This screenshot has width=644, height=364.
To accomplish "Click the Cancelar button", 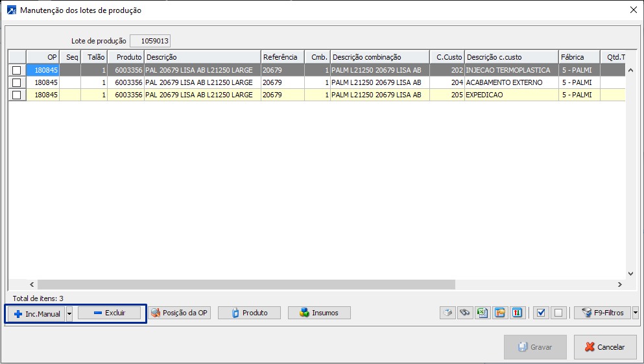I will point(605,347).
